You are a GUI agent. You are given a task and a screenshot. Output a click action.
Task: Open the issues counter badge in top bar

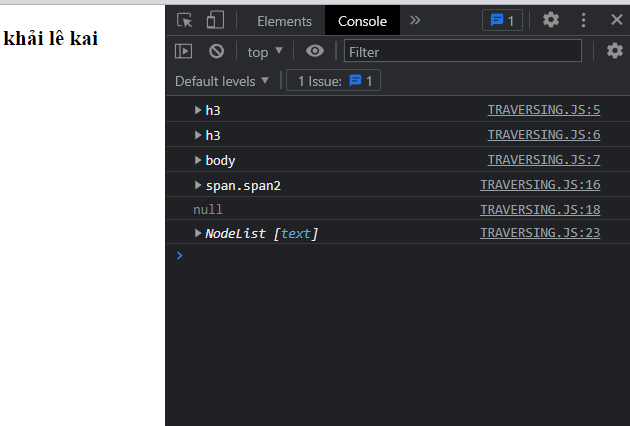pos(502,20)
